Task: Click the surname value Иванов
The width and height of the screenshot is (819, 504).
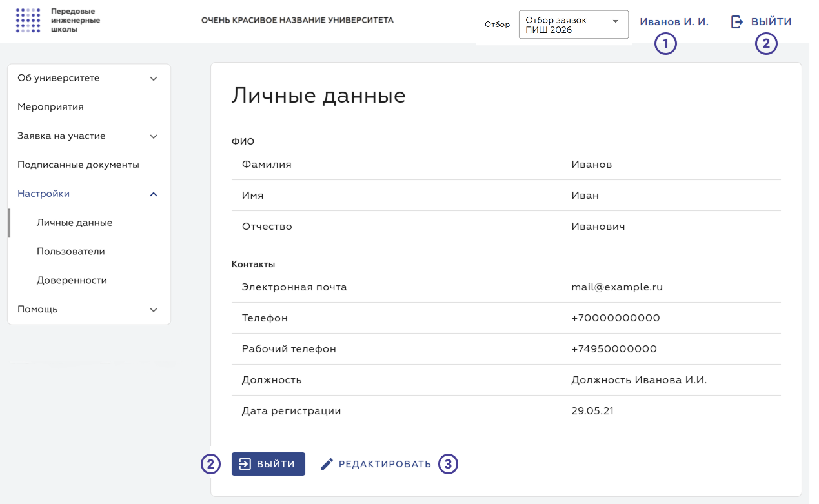Action: (591, 165)
